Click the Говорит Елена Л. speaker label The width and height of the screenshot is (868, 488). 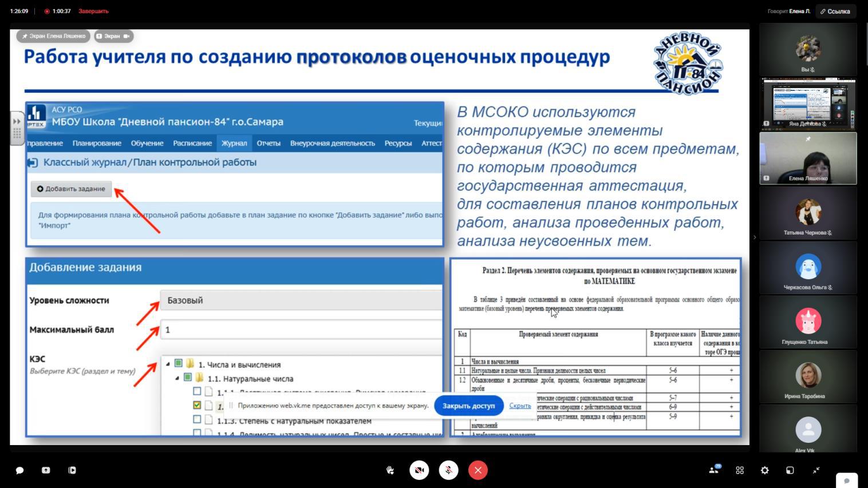(x=789, y=11)
